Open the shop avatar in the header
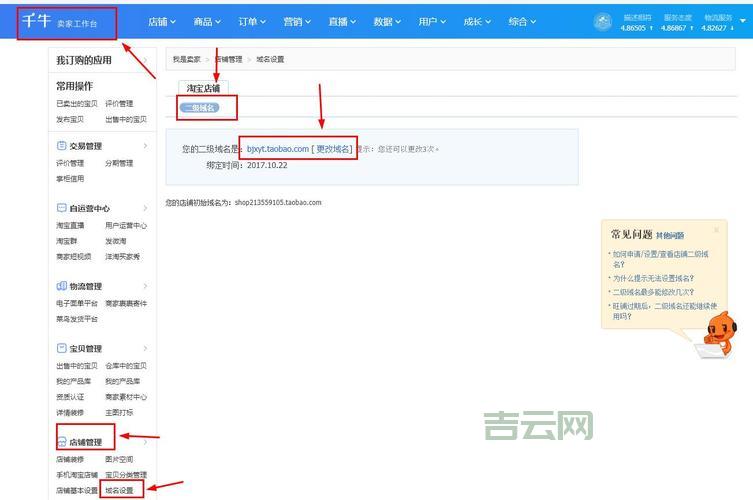 pos(603,22)
